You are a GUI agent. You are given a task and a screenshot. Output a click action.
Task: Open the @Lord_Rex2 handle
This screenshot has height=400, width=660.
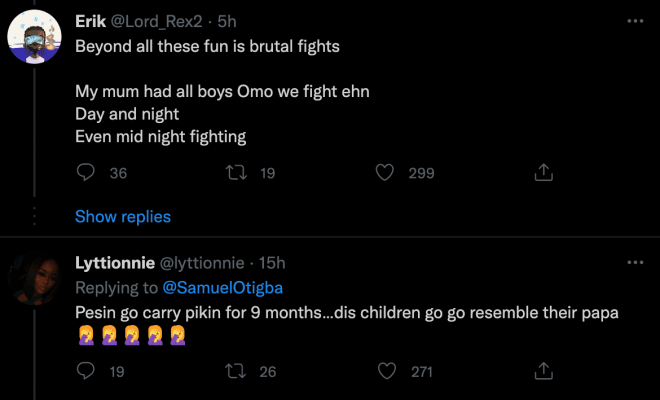coord(153,22)
